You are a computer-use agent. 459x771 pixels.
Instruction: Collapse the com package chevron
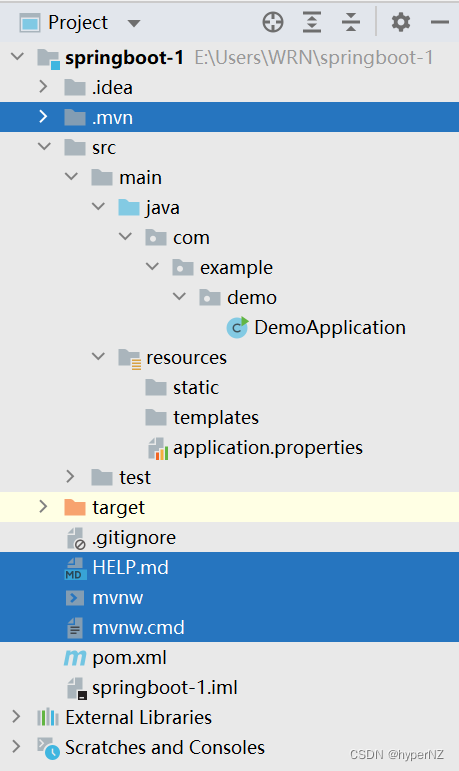(x=125, y=237)
